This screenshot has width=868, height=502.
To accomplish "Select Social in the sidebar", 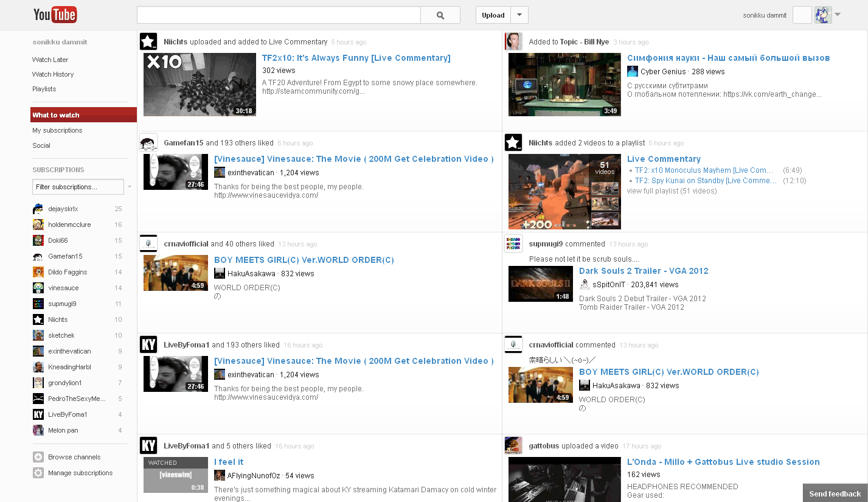I will click(41, 145).
